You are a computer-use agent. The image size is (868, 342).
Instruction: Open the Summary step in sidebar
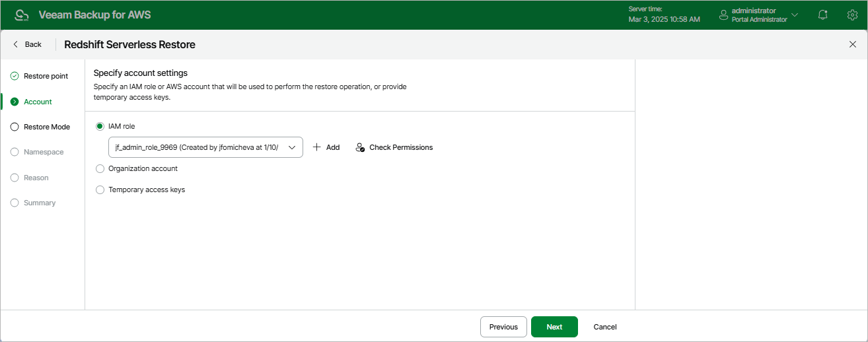40,203
